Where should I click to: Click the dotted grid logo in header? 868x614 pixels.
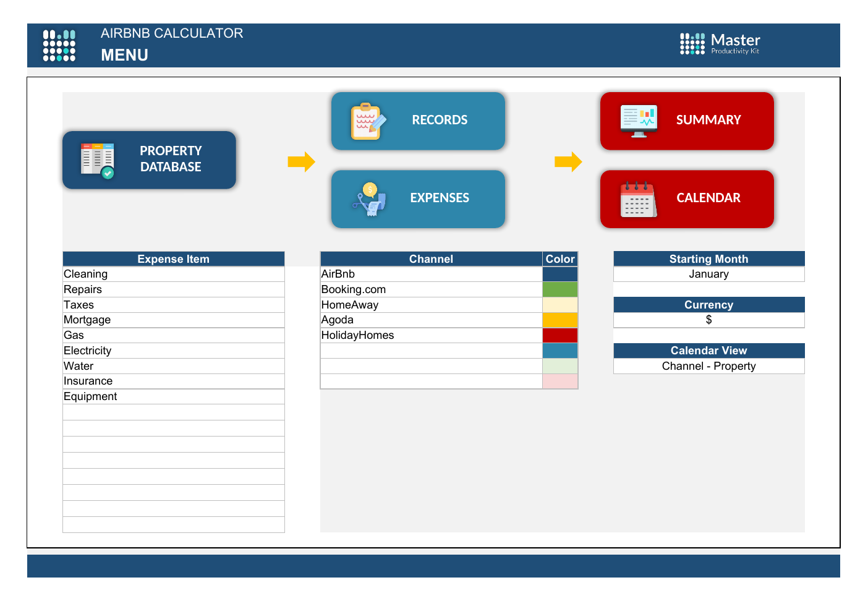(59, 45)
